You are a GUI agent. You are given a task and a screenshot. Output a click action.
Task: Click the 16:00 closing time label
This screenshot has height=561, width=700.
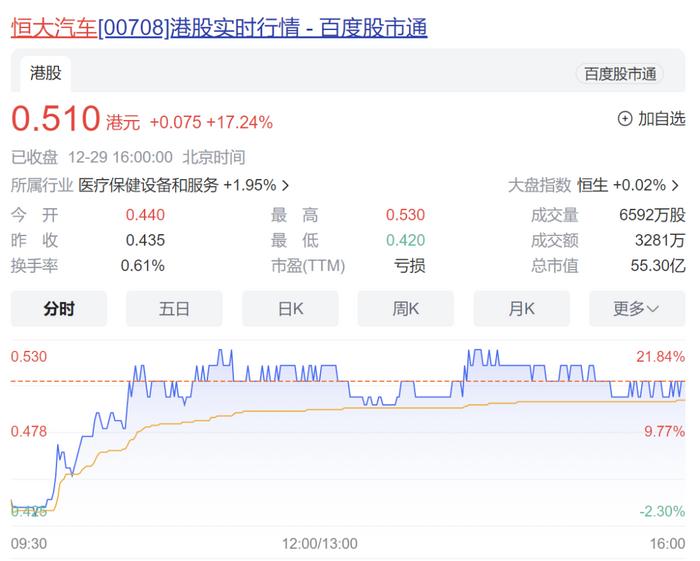tap(667, 543)
